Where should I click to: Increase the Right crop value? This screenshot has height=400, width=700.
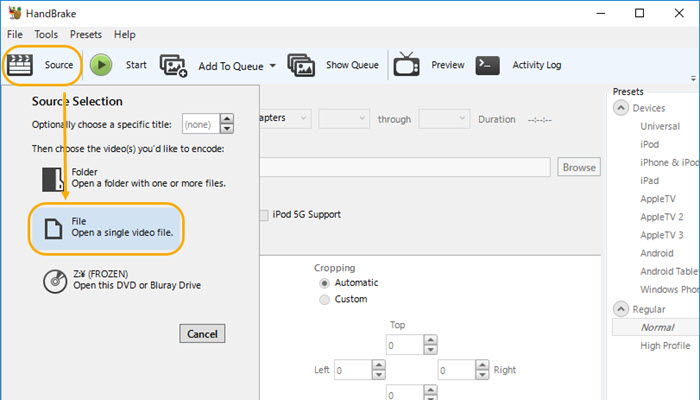482,365
